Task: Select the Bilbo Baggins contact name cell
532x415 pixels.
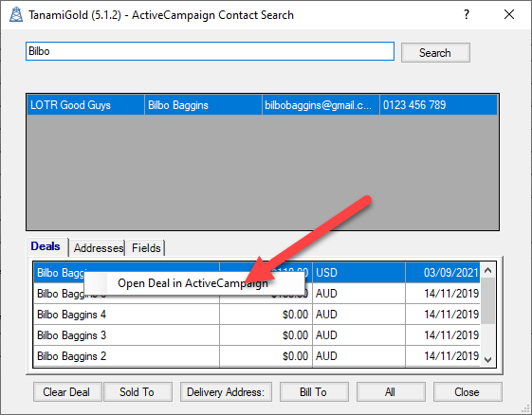Action: click(x=203, y=105)
